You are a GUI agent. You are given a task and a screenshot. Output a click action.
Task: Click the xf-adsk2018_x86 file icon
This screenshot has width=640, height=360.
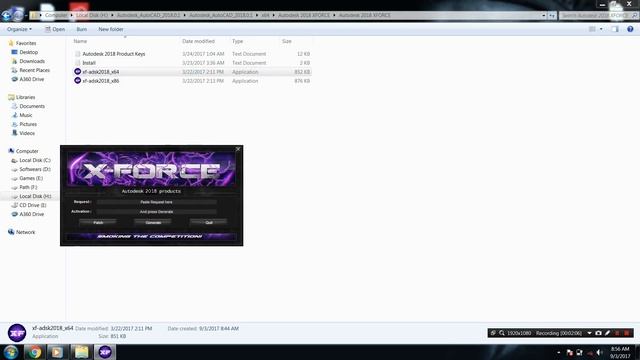(78, 81)
